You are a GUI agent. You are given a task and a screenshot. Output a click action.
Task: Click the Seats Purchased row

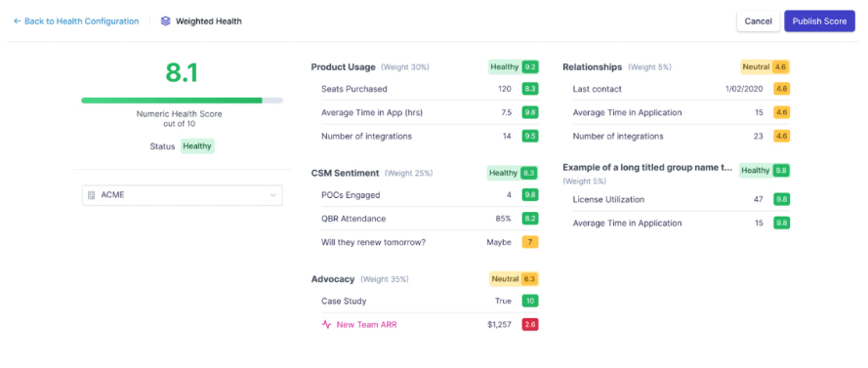430,89
